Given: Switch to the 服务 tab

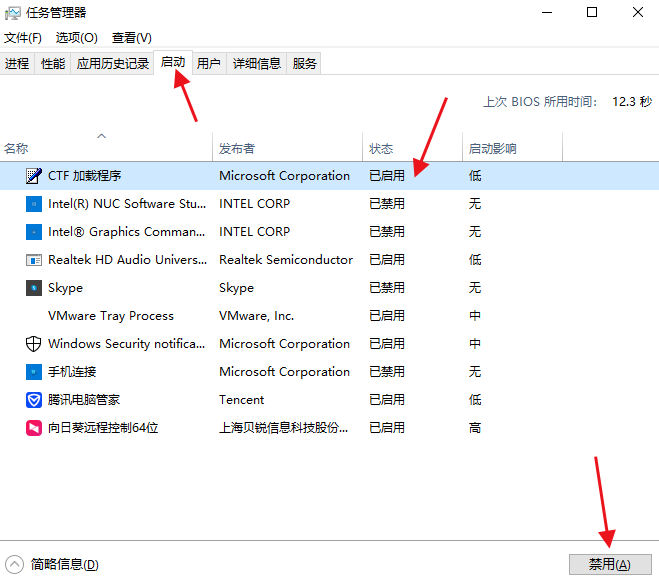Looking at the screenshot, I should 305,63.
